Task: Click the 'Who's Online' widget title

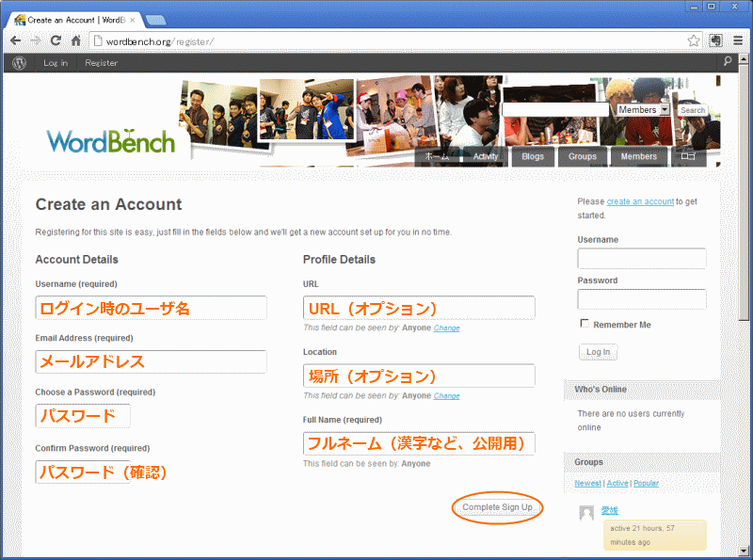Action: (601, 390)
